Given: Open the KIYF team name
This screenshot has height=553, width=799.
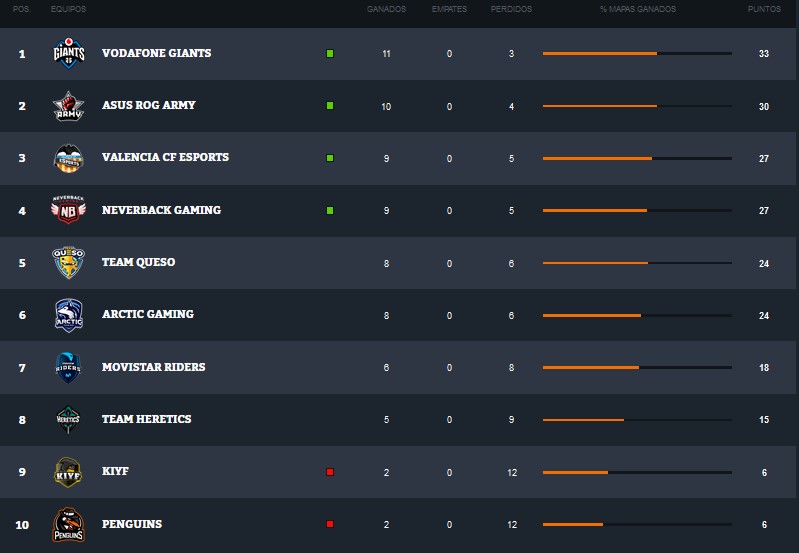Looking at the screenshot, I should [115, 471].
